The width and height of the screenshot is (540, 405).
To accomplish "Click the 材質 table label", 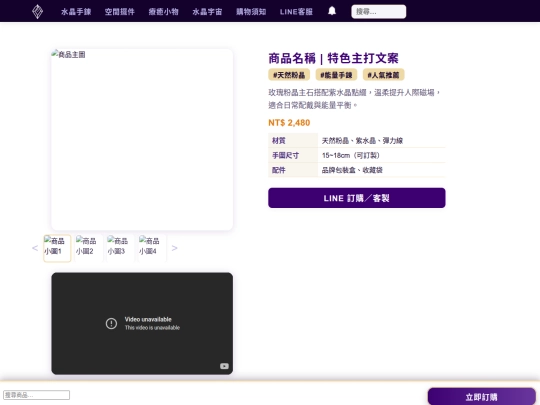I will (279, 141).
